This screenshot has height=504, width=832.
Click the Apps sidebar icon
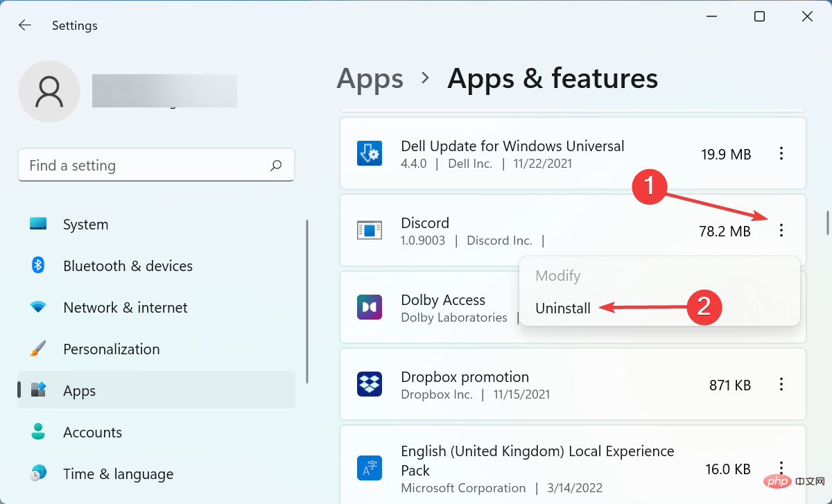pos(38,390)
